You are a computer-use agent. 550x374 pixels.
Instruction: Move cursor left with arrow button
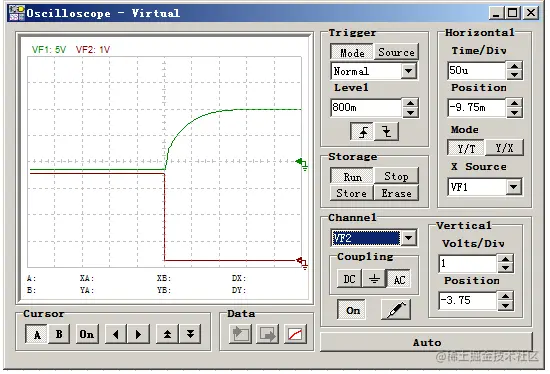116,334
